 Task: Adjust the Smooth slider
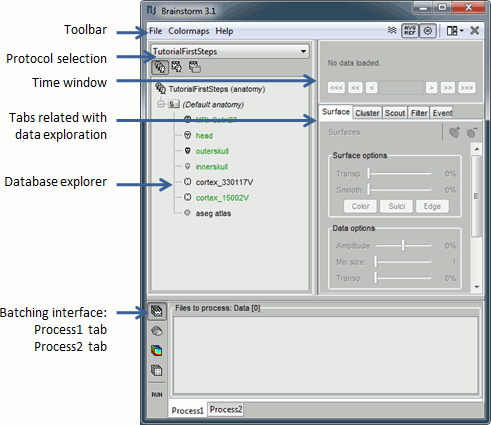[400, 190]
